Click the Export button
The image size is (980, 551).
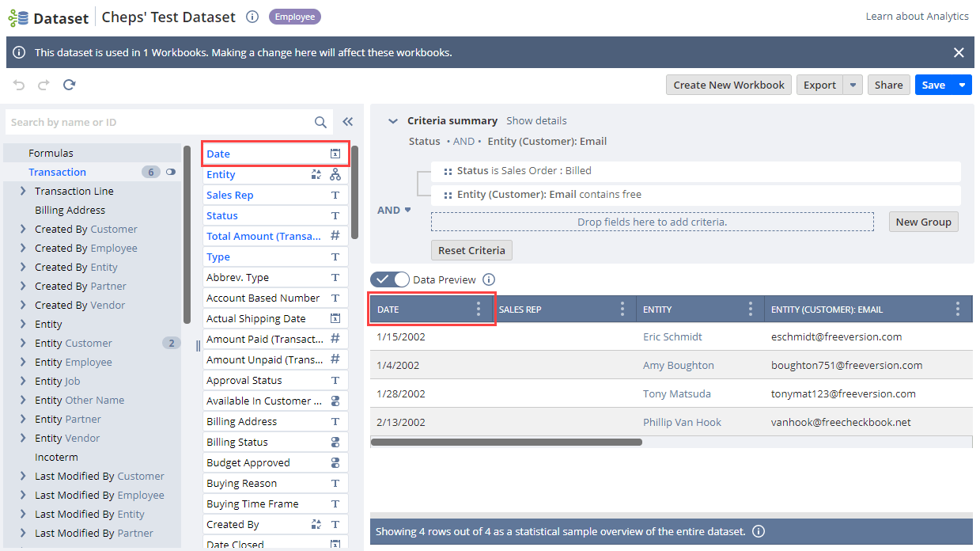(x=819, y=85)
